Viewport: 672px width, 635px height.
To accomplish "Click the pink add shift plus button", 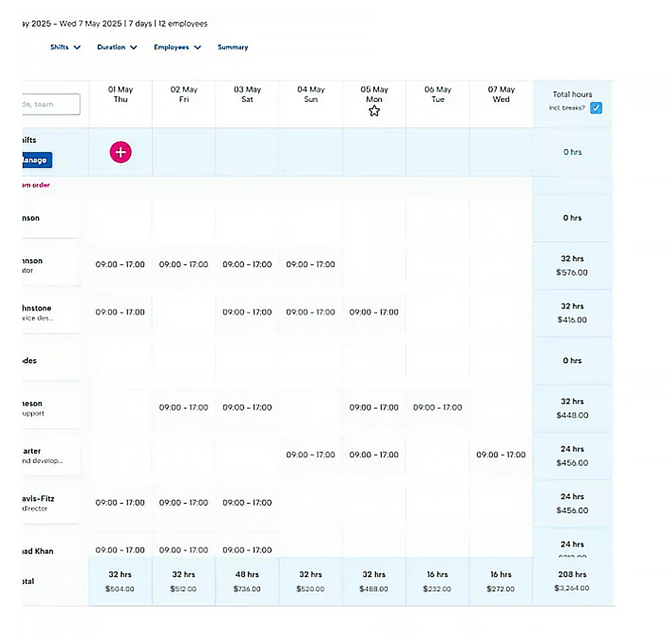I will click(x=120, y=152).
